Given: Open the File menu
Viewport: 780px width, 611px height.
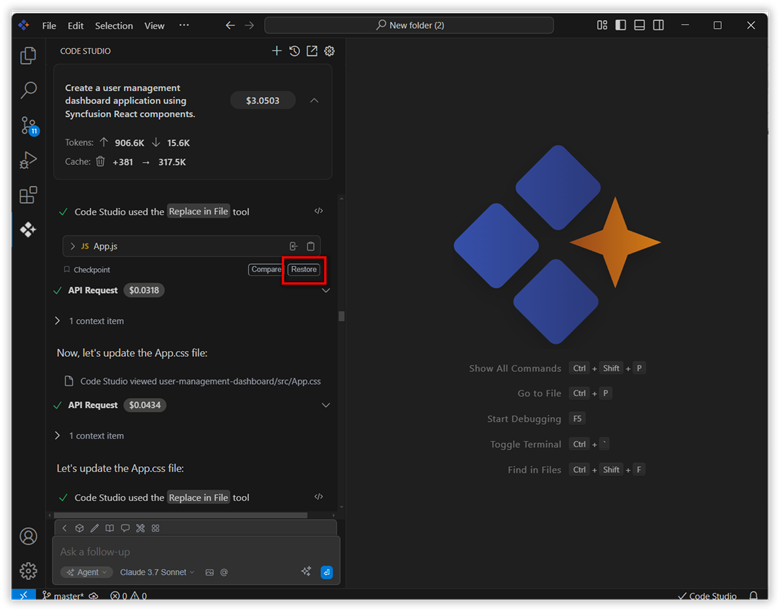Looking at the screenshot, I should 49,25.
